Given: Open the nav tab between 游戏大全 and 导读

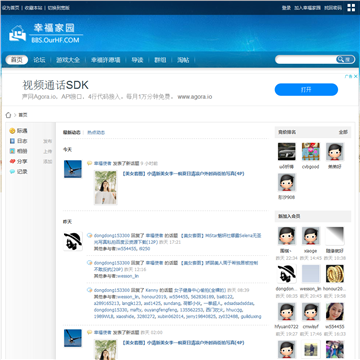Looking at the screenshot, I should tap(106, 60).
